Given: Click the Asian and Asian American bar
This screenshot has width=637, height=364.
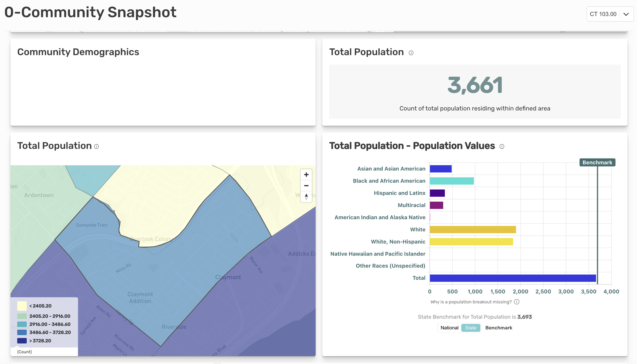Looking at the screenshot, I should [441, 169].
